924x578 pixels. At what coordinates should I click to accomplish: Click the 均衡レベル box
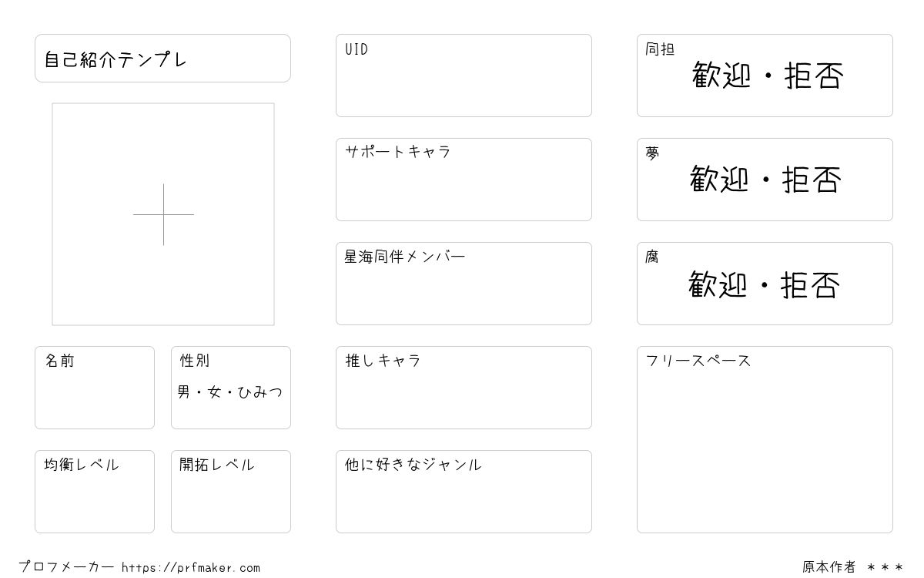95,492
